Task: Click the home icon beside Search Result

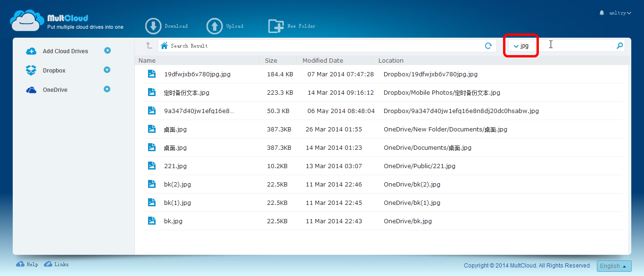Action: (x=165, y=46)
